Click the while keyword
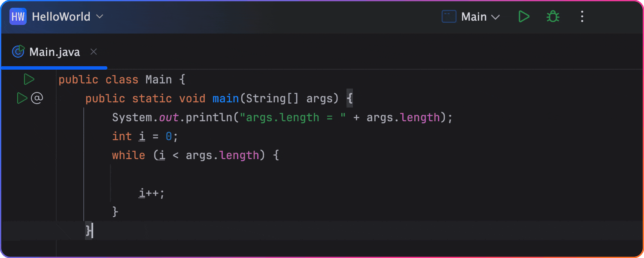 tap(129, 155)
